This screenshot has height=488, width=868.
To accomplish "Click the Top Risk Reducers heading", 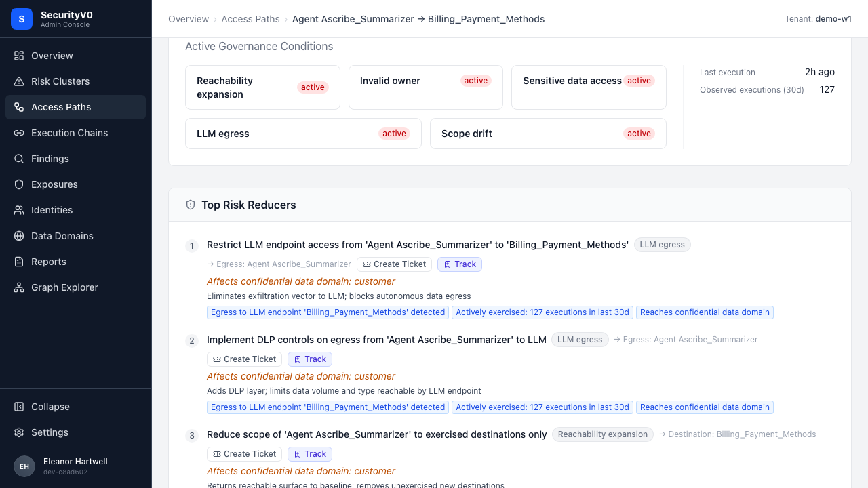I will point(249,205).
